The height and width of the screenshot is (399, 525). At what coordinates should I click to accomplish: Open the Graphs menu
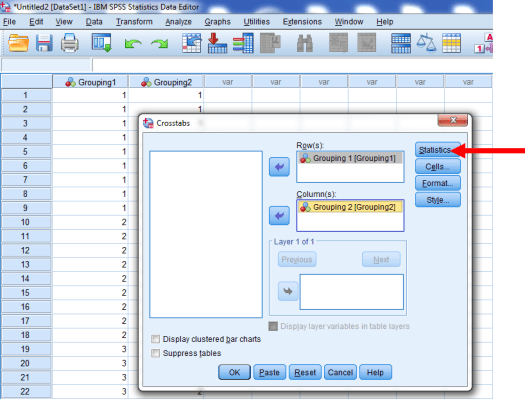coord(218,22)
